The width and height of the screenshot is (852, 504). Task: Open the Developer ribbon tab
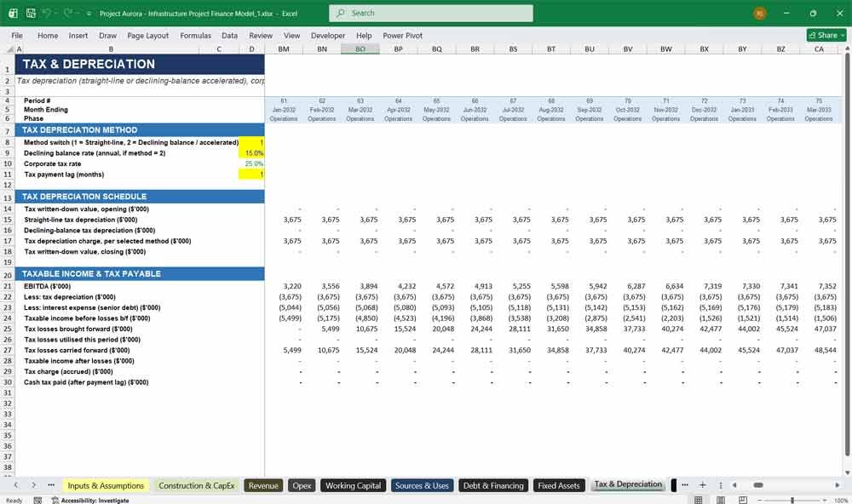328,35
